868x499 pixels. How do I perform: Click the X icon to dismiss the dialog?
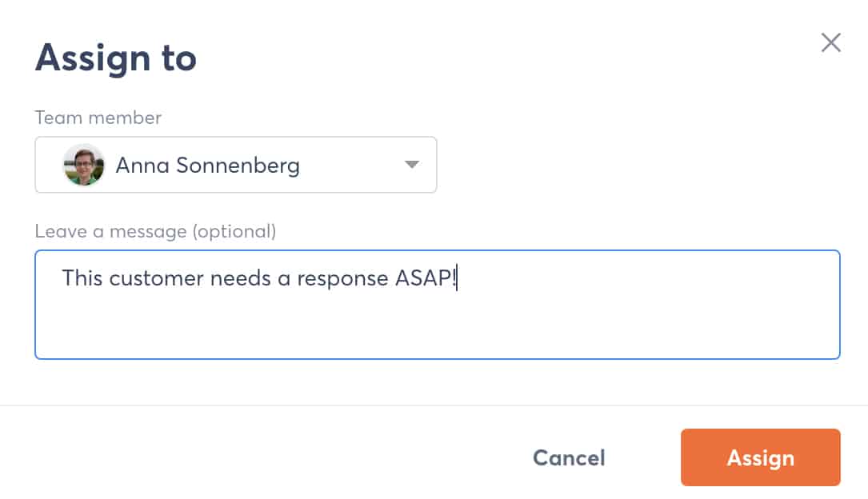[830, 42]
